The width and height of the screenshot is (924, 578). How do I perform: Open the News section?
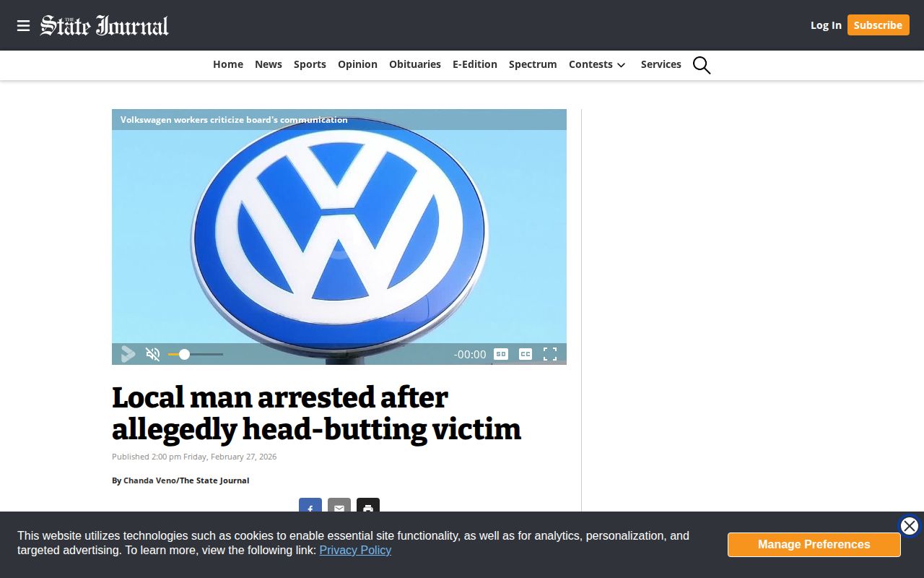(269, 64)
